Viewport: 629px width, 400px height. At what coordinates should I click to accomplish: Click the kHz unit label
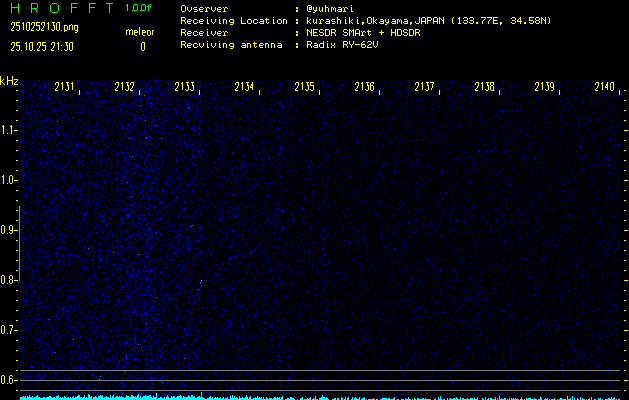[x=9, y=81]
